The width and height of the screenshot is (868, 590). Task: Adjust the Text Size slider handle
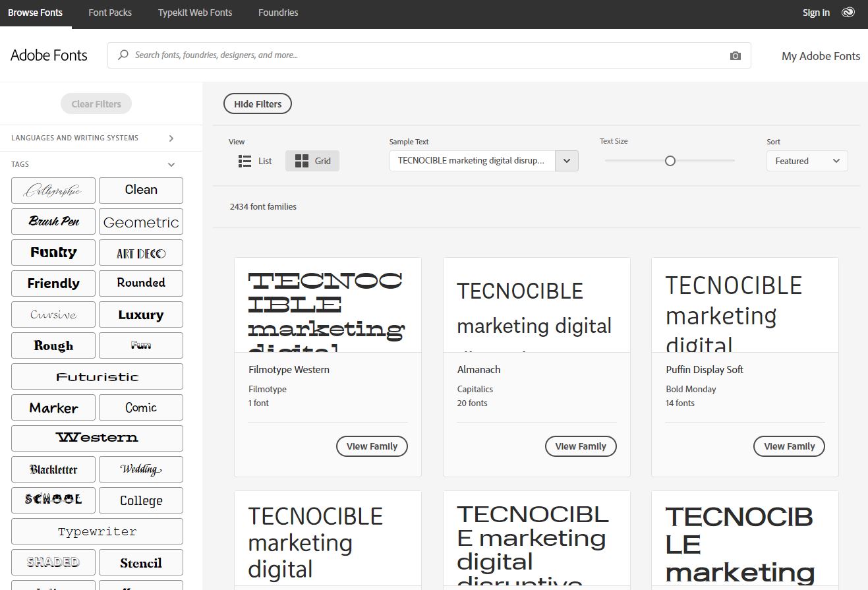[x=670, y=161]
